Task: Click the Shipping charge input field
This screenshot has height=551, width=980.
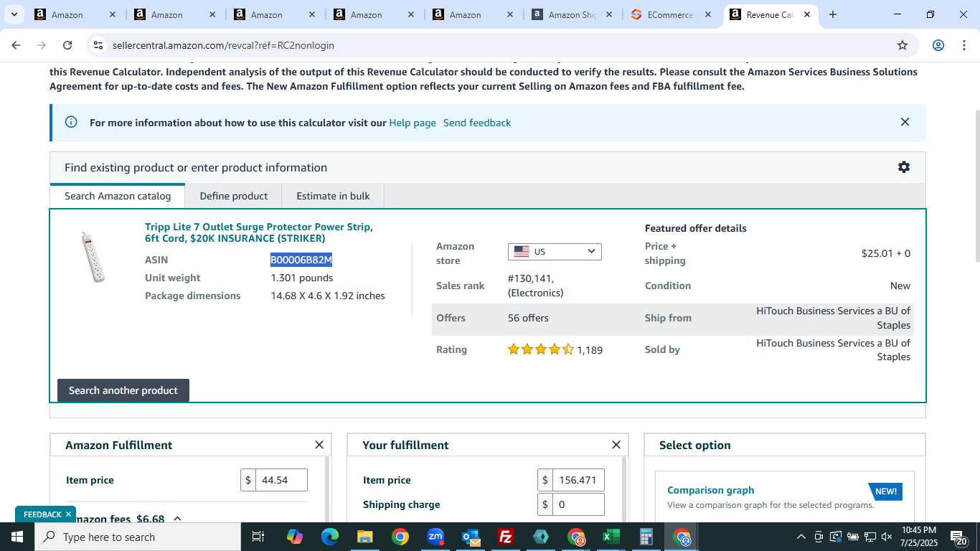Action: (578, 504)
